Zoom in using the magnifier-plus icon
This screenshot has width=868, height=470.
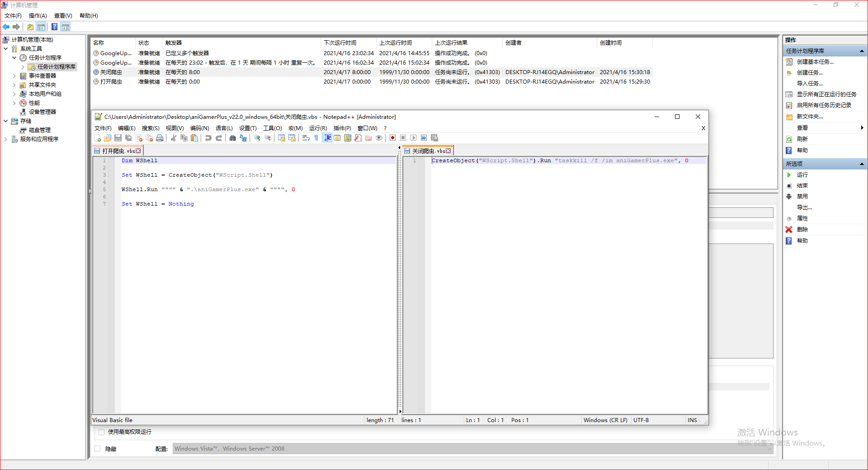click(256, 138)
